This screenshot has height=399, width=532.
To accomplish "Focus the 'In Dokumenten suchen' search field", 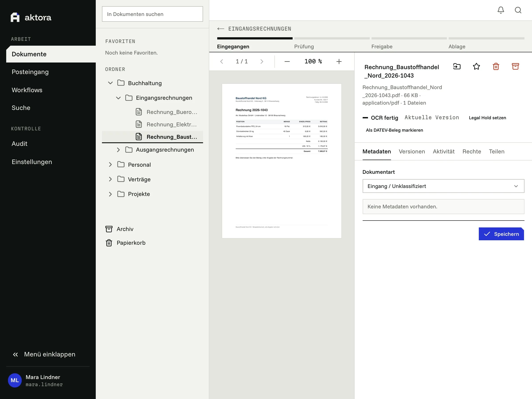I will 152,14.
